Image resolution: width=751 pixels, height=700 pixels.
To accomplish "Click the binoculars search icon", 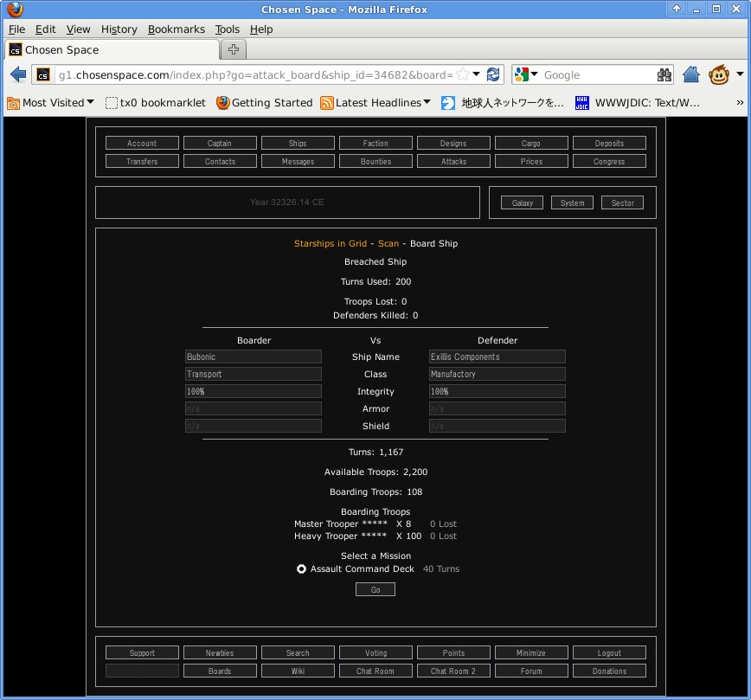I will pyautogui.click(x=664, y=75).
